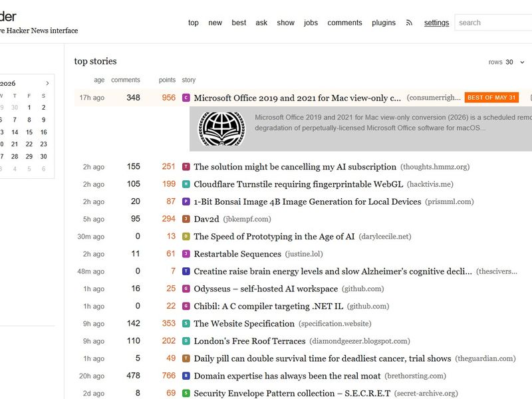The height and width of the screenshot is (399, 532).
Task: Sort by the age column header
Action: [x=99, y=80]
